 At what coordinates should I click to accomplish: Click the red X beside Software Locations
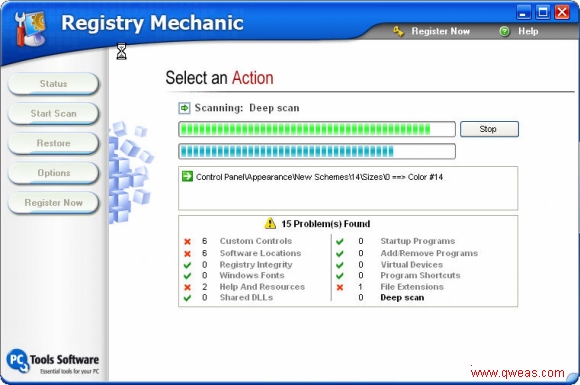(188, 254)
